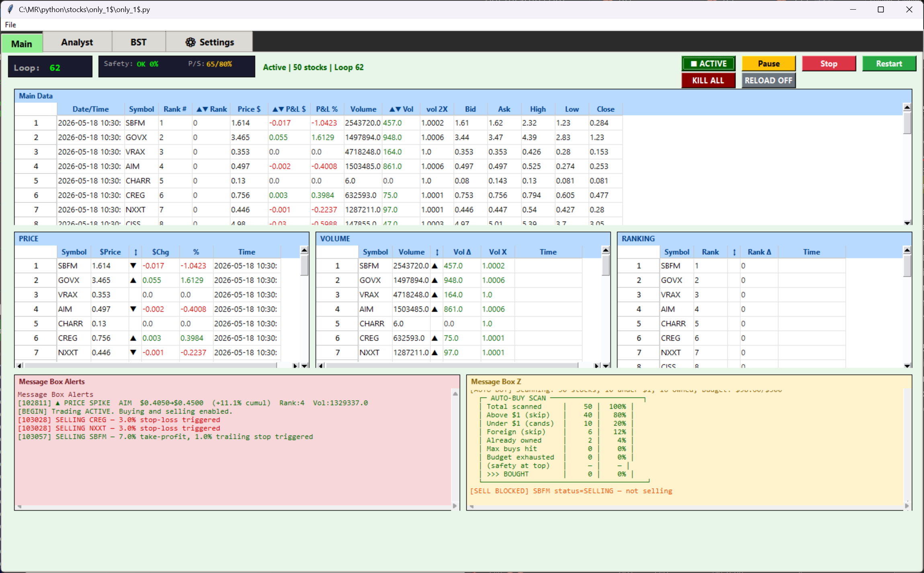Sort Main Data by P&L % column
924x573 pixels.
point(327,109)
